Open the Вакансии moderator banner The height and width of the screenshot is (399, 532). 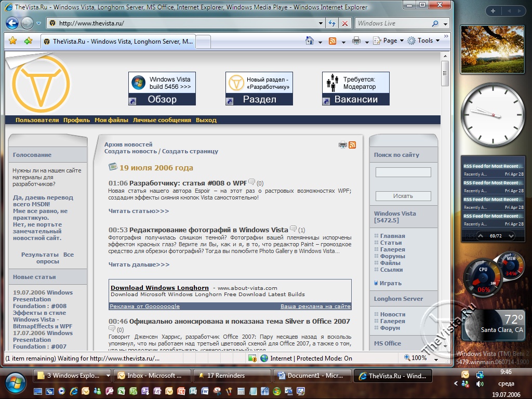[355, 88]
